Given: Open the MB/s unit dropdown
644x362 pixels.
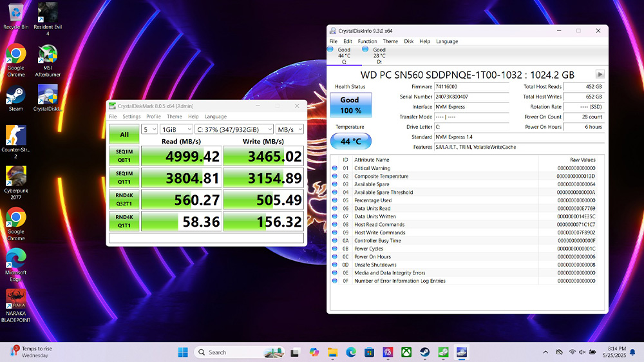Looking at the screenshot, I should pos(290,129).
